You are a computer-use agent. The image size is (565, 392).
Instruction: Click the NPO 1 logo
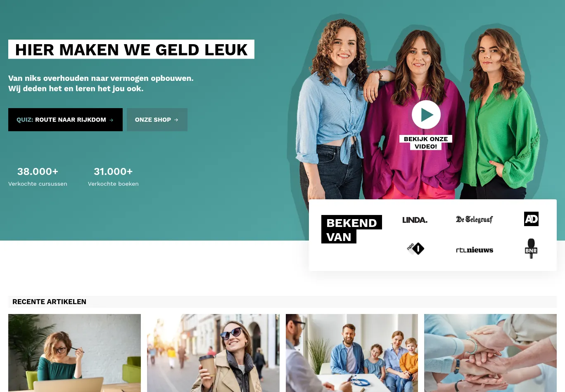(x=415, y=248)
